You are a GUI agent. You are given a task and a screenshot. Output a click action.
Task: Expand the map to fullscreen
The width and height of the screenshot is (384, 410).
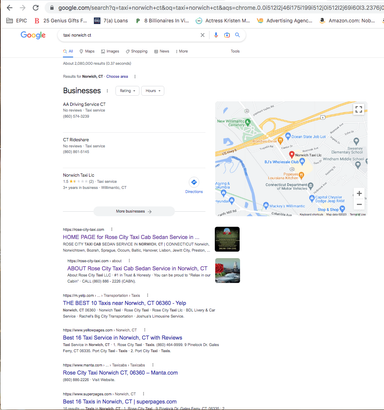pos(359,109)
